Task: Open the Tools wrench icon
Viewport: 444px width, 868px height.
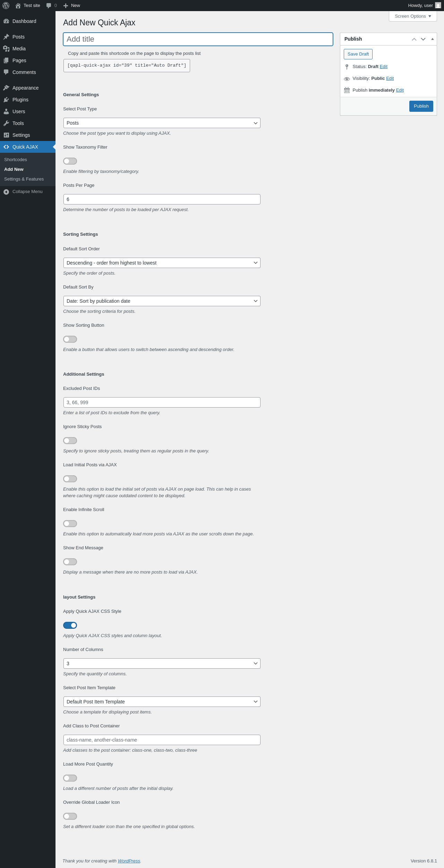Action: click(x=6, y=123)
